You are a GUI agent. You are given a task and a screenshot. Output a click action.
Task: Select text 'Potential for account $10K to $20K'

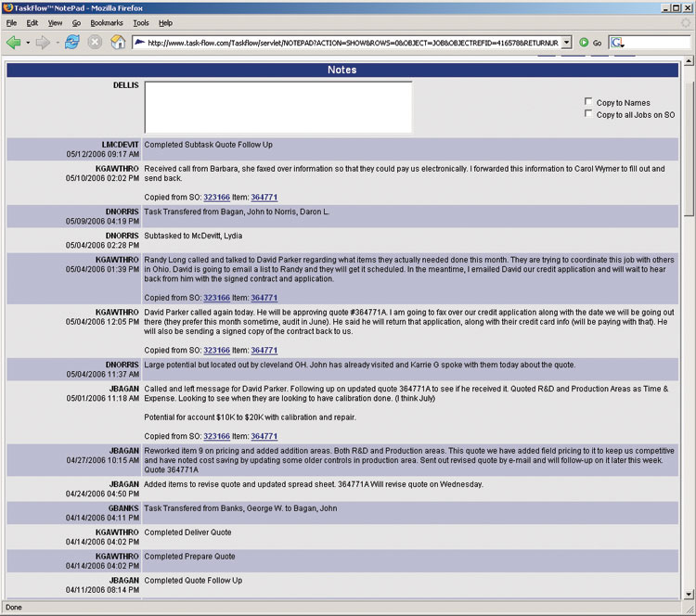(250, 417)
